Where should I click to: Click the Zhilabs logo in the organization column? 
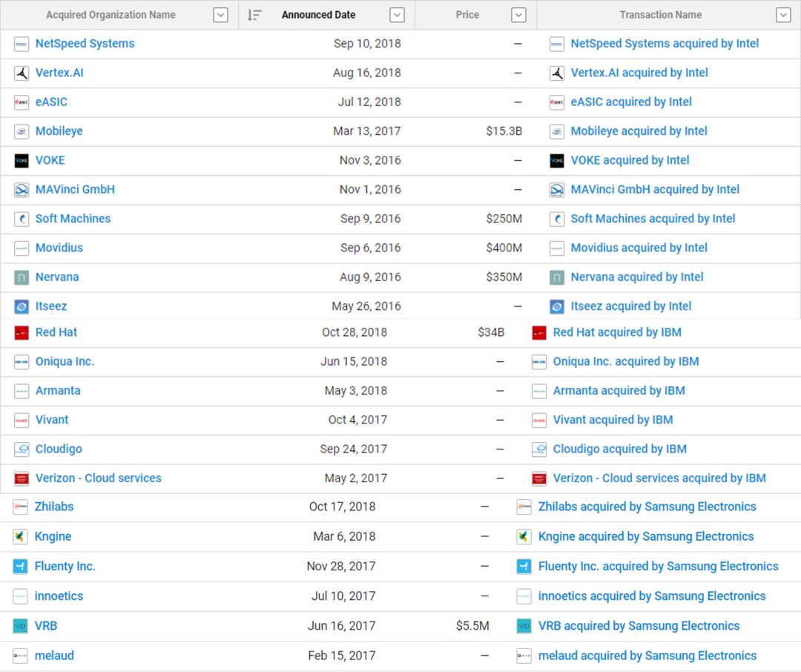coord(21,507)
